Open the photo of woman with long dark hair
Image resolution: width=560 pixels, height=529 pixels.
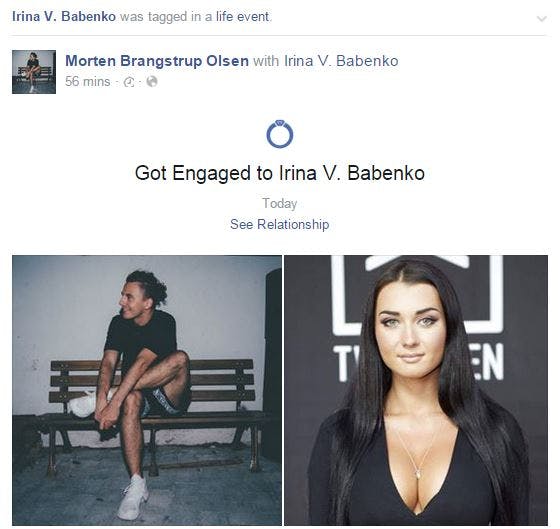(x=416, y=390)
